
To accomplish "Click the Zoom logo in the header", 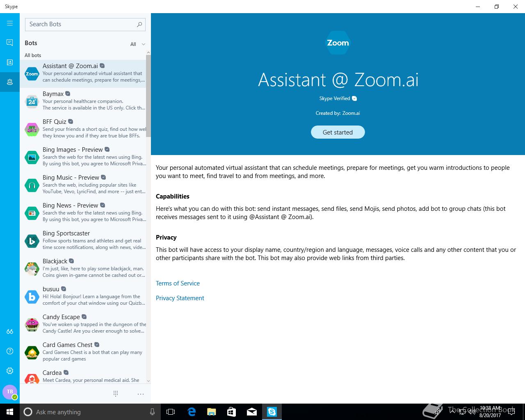I will coord(338,43).
